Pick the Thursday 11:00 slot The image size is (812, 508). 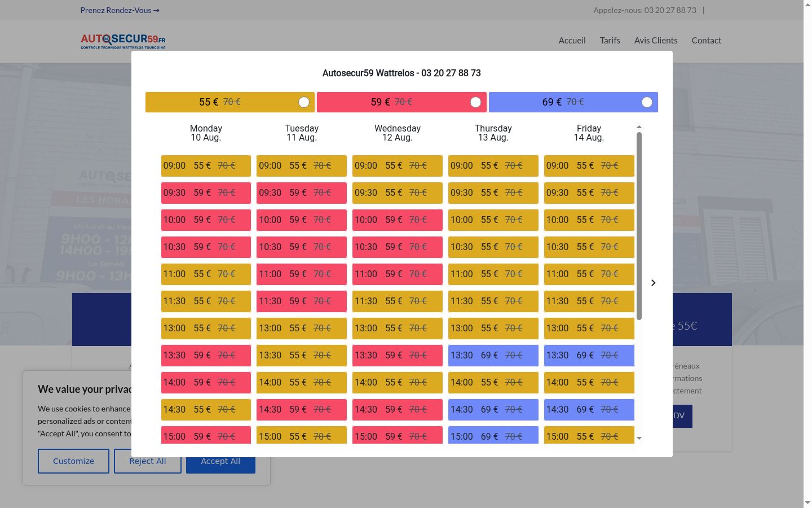[x=493, y=274]
